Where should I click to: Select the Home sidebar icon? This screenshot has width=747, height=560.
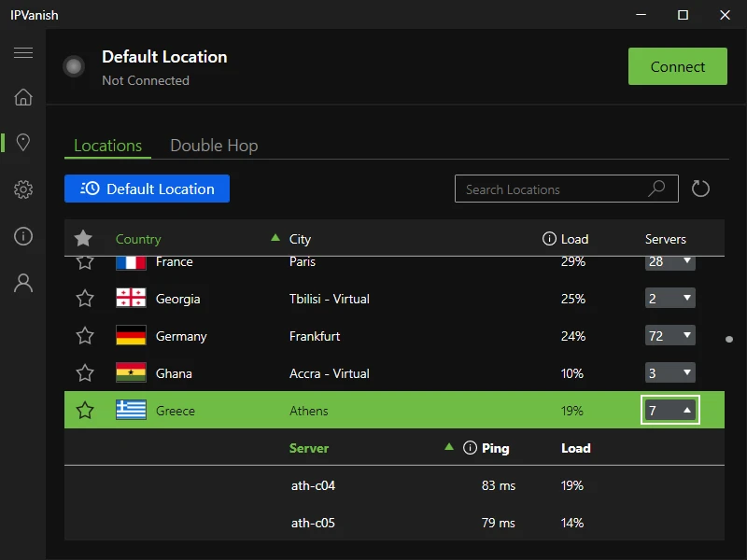click(x=23, y=96)
